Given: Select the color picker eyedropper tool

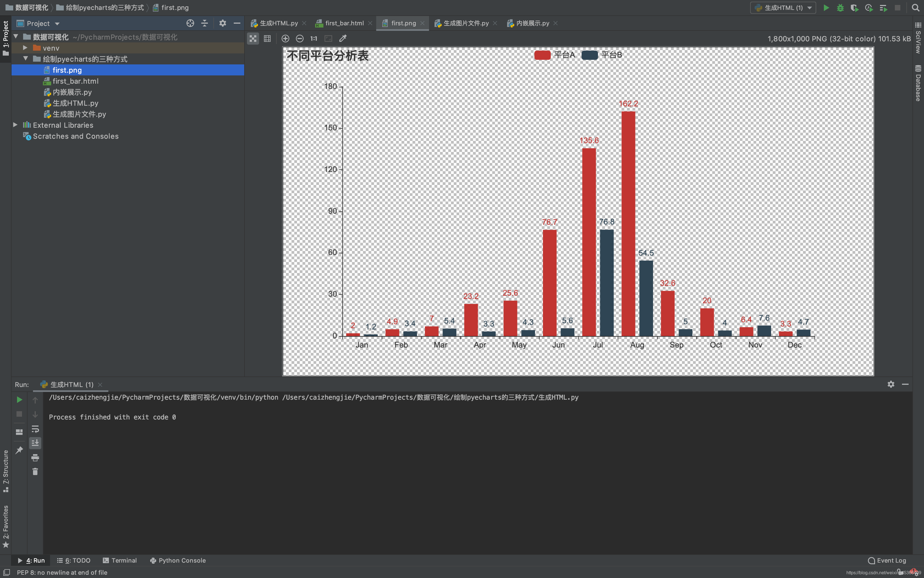Looking at the screenshot, I should [x=343, y=39].
